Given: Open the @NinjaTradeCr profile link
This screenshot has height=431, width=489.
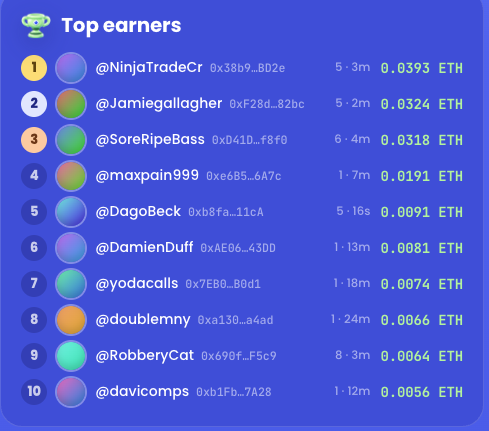Looking at the screenshot, I should coord(149,68).
